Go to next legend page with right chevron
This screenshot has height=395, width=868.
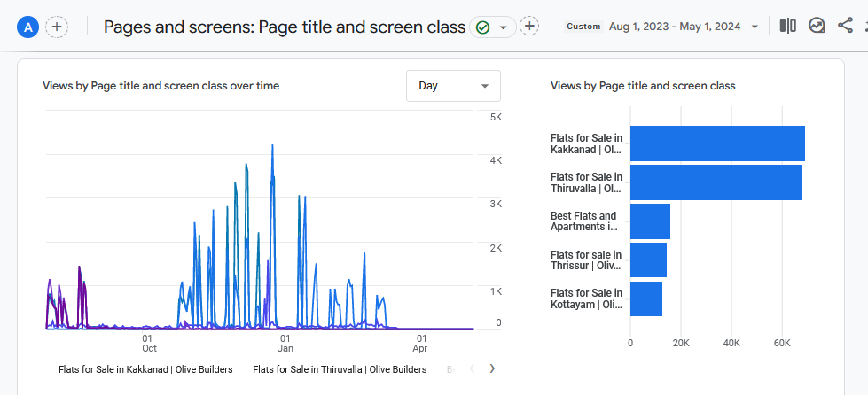[492, 368]
